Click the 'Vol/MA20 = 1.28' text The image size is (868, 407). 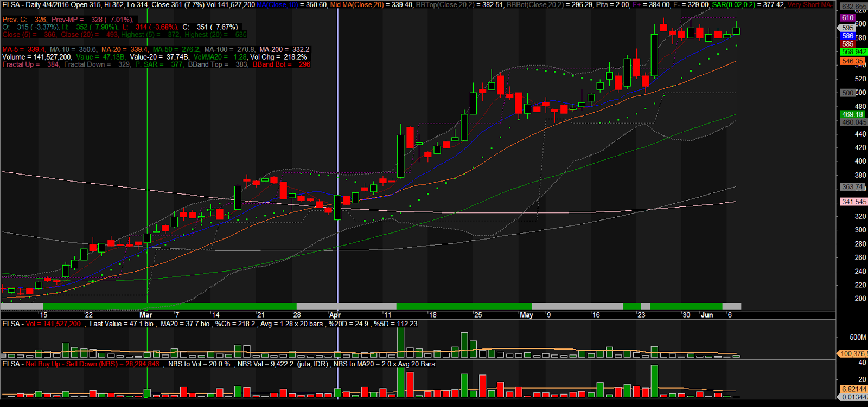pos(220,57)
